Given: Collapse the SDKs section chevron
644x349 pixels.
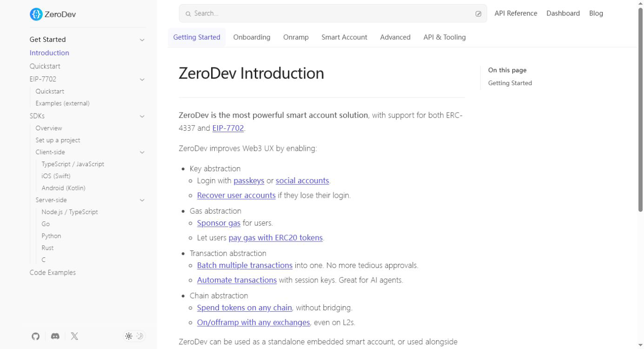Looking at the screenshot, I should click(x=142, y=116).
